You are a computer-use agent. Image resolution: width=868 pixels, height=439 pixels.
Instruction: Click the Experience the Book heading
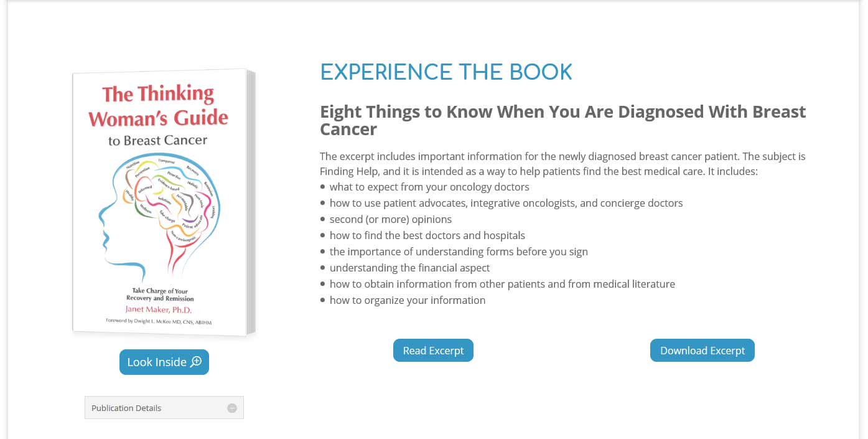pyautogui.click(x=446, y=72)
